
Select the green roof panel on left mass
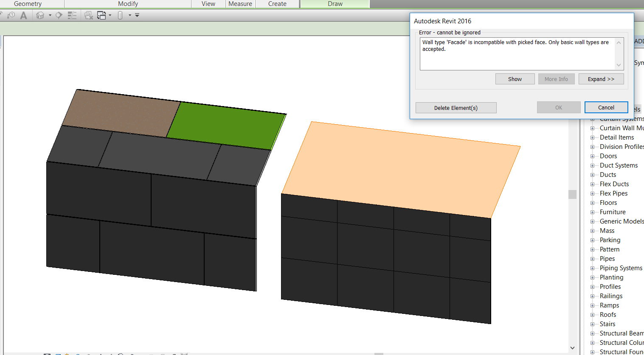226,126
